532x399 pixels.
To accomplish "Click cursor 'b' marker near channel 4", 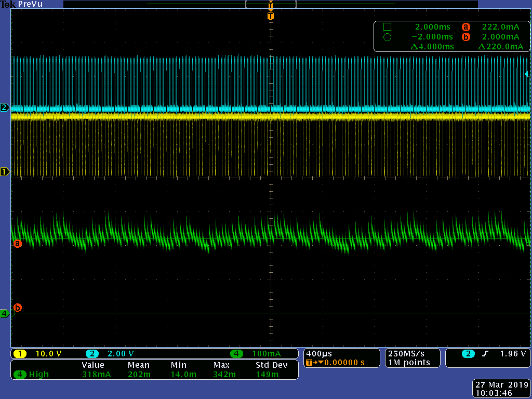I will click(x=17, y=308).
